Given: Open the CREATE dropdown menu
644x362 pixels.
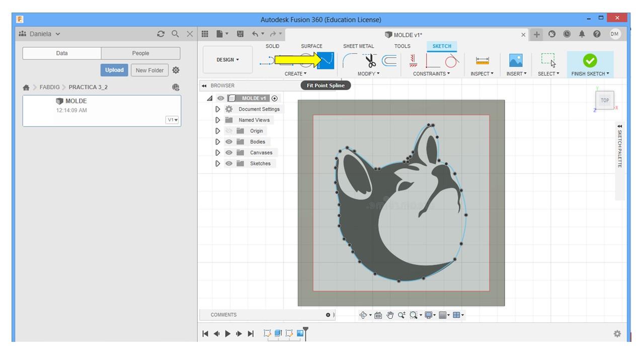Looking at the screenshot, I should tap(295, 74).
